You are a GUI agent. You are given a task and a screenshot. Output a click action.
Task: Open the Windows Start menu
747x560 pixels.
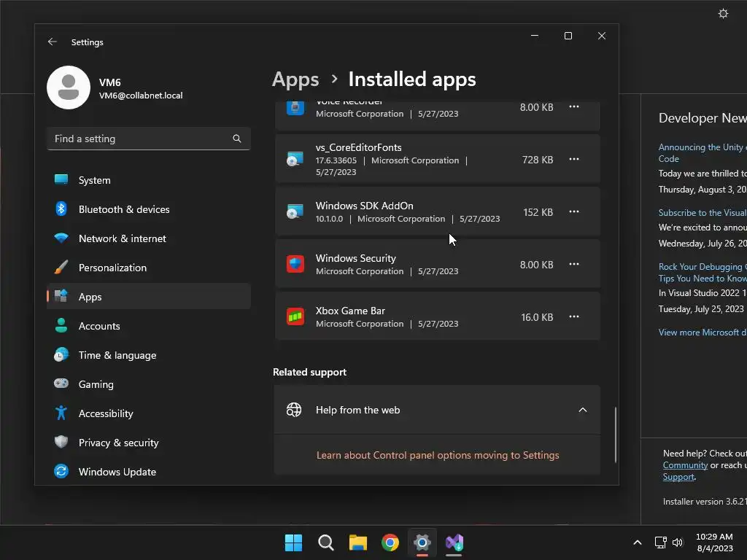pyautogui.click(x=293, y=542)
